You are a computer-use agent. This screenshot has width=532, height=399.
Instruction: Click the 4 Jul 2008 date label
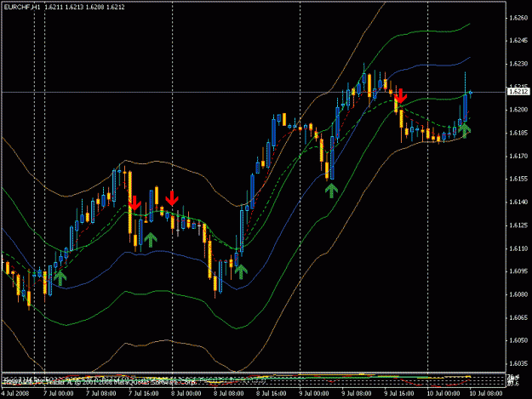(15, 393)
